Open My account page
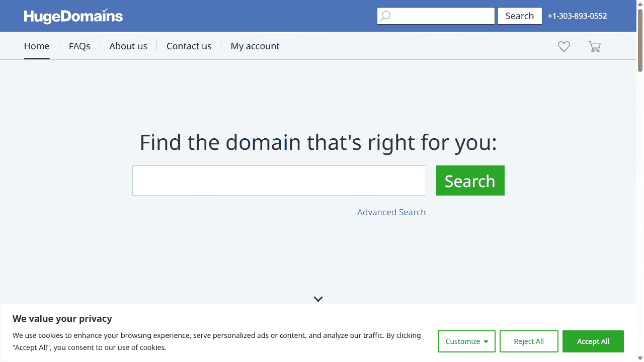 click(255, 46)
